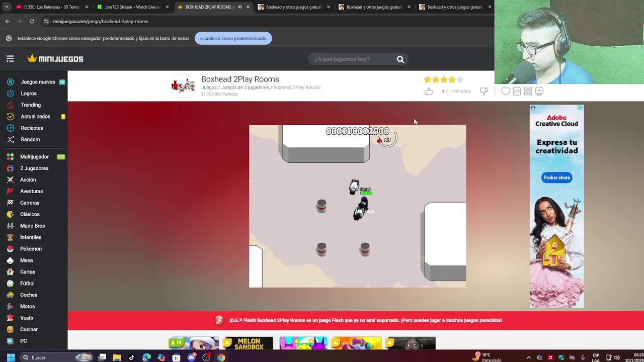644x362 pixels.
Task: Open Actualizados in the sidebar
Action: pyautogui.click(x=35, y=117)
